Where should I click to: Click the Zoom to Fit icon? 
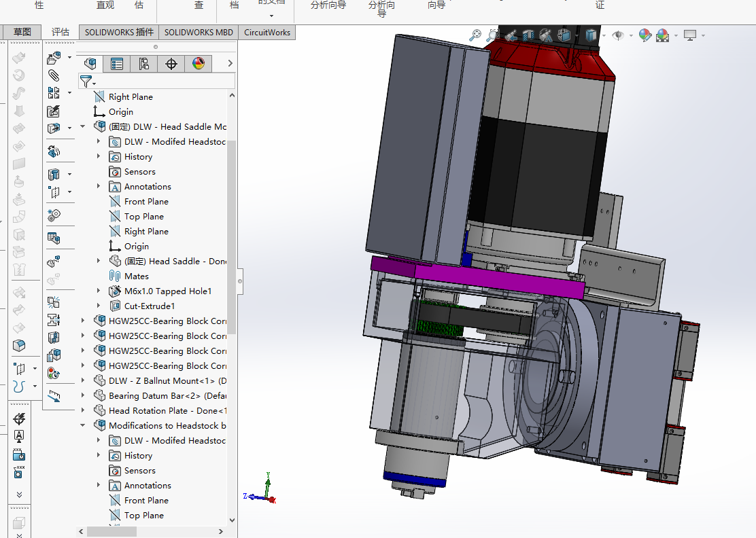(x=475, y=35)
